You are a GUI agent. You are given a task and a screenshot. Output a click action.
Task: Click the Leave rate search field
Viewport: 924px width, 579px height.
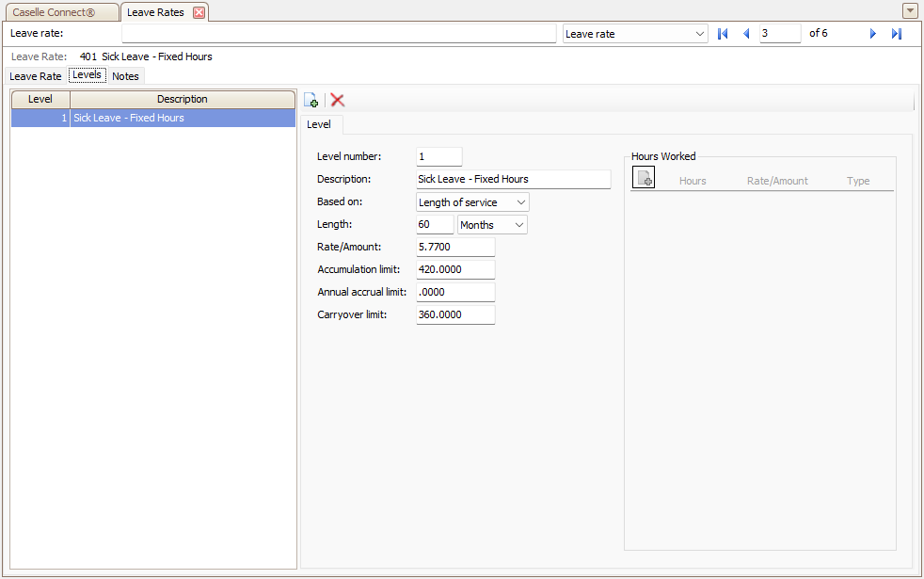[339, 34]
